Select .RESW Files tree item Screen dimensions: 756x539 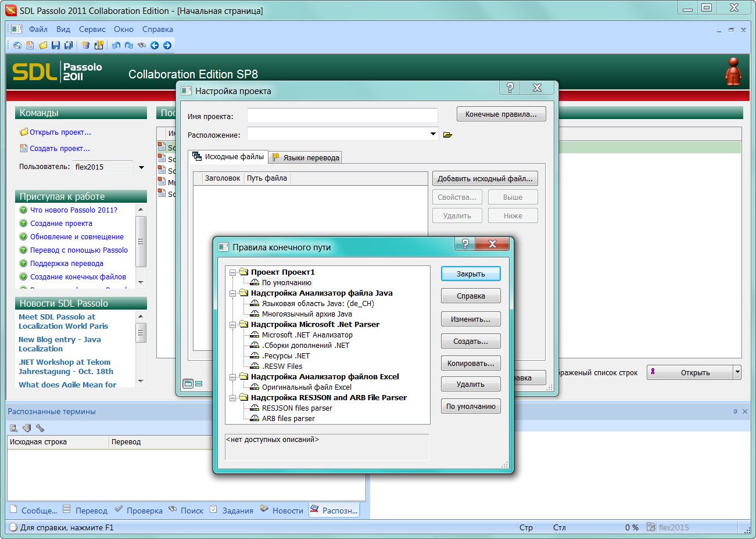[282, 366]
